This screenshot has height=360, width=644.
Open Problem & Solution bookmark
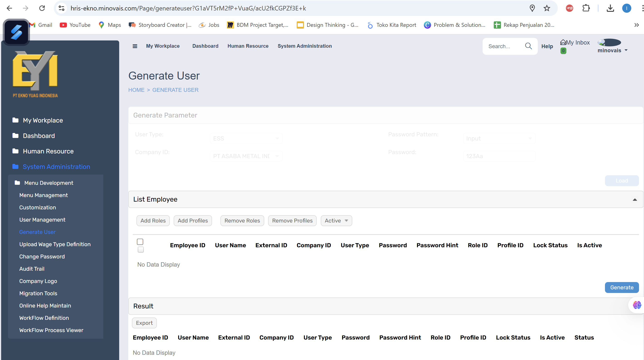tap(455, 25)
